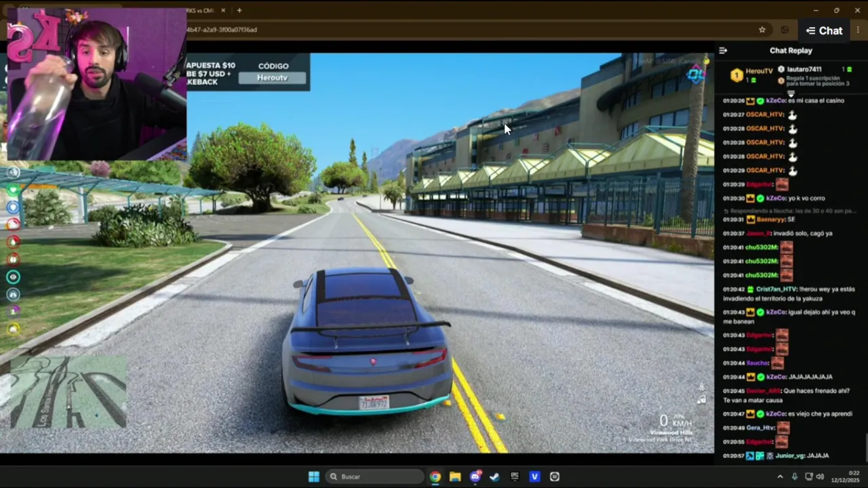Click username Gera_Htv in chat
The width and height of the screenshot is (868, 488).
tap(760, 428)
